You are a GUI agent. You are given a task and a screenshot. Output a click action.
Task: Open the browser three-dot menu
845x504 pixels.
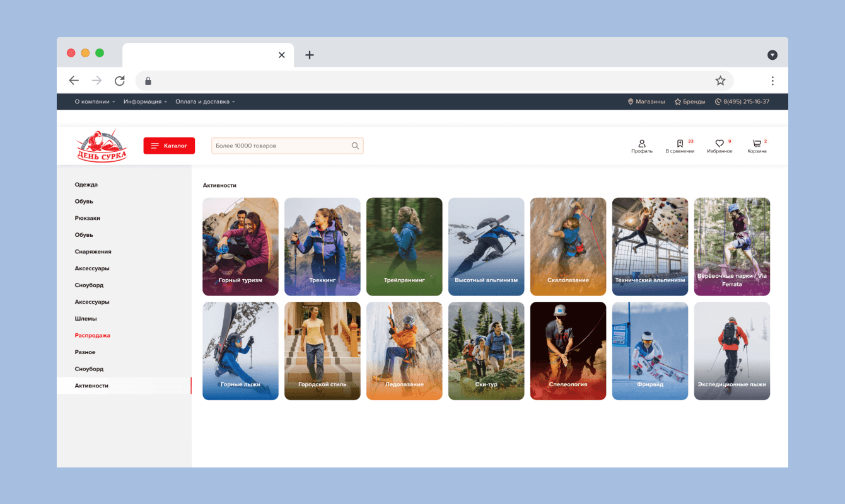click(x=772, y=81)
